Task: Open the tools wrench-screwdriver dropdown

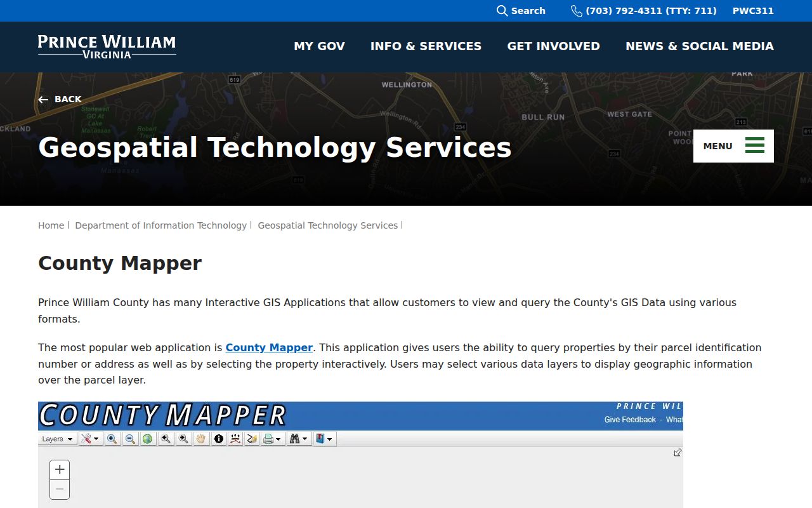Action: (91, 439)
